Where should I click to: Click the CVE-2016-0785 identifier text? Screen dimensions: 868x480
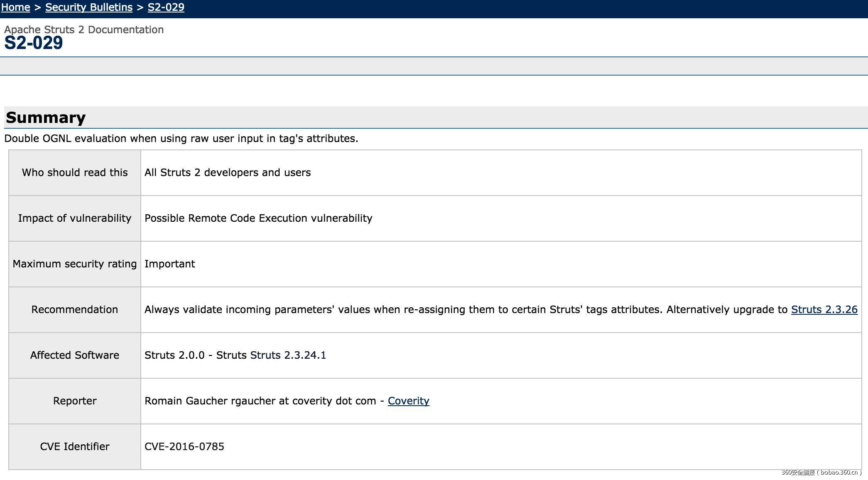(x=184, y=447)
